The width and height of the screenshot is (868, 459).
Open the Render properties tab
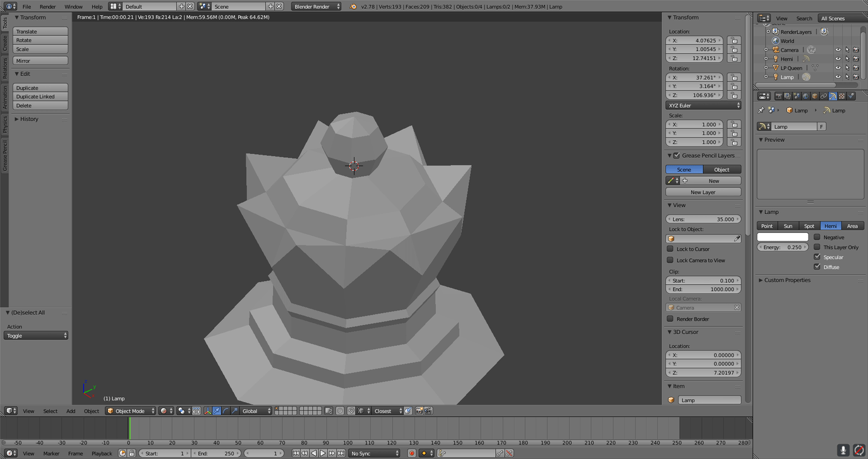[x=779, y=95]
